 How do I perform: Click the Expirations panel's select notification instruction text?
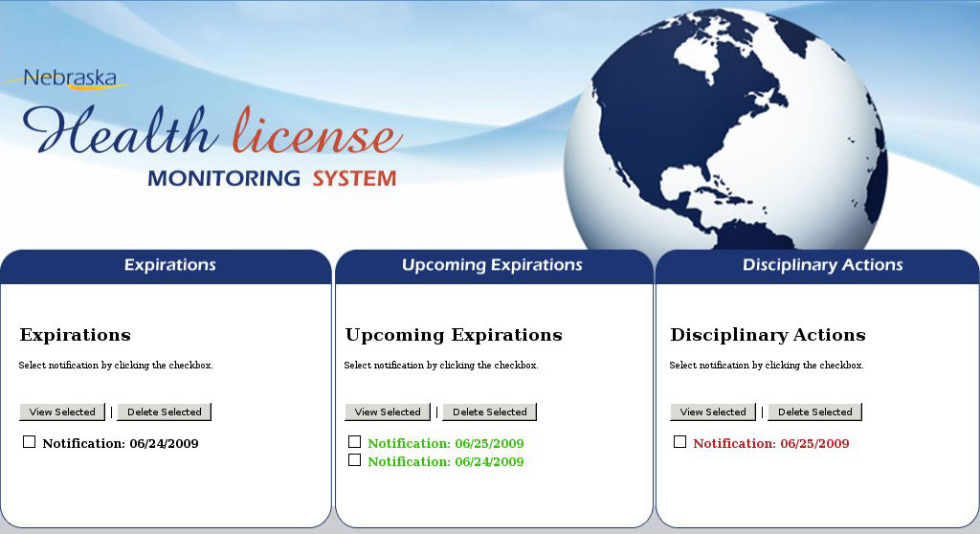click(x=116, y=366)
